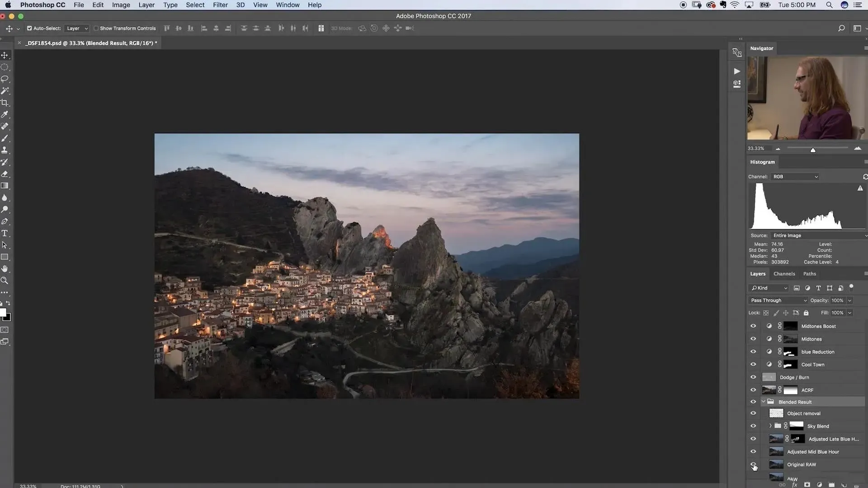
Task: Toggle visibility of Dodge / Burn layer
Action: (753, 377)
